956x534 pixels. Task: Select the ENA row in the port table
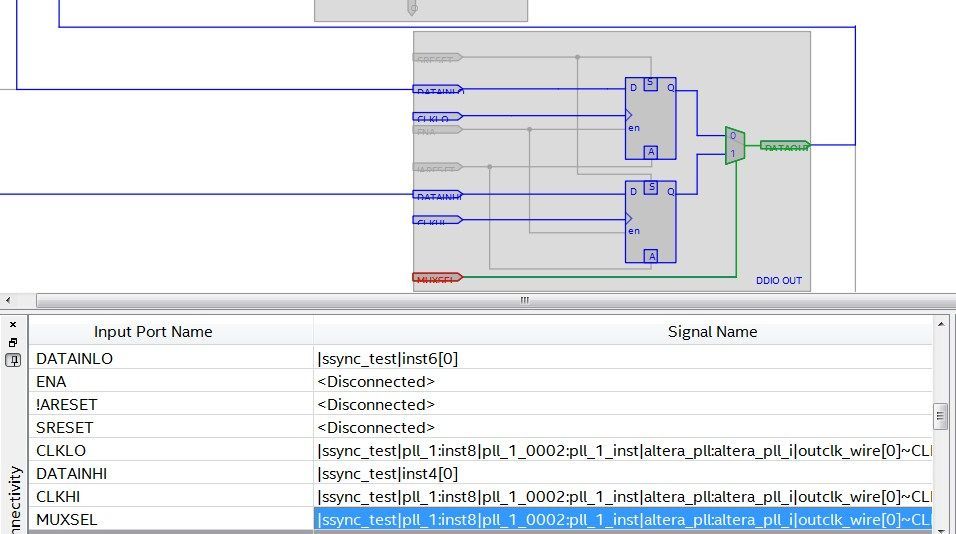[x=480, y=382]
